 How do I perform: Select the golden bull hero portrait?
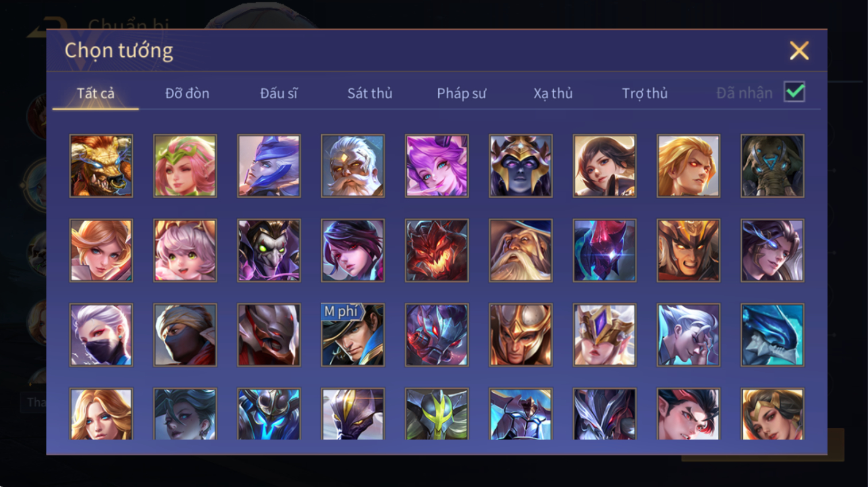point(101,166)
